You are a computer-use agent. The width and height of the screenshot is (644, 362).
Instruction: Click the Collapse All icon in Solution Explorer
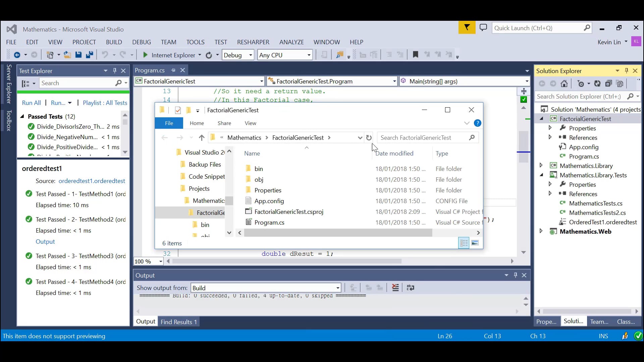(x=608, y=84)
